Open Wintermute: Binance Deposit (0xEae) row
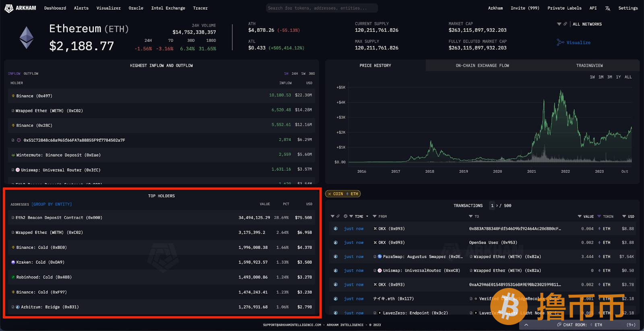The image size is (644, 331). pos(162,155)
